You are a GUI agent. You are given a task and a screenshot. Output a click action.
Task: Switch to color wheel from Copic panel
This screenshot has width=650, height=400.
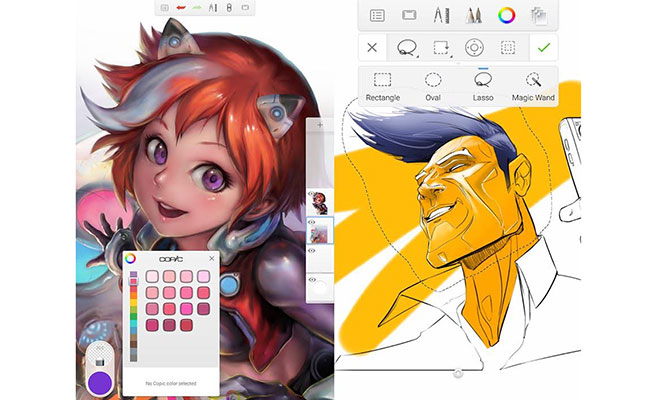click(130, 259)
